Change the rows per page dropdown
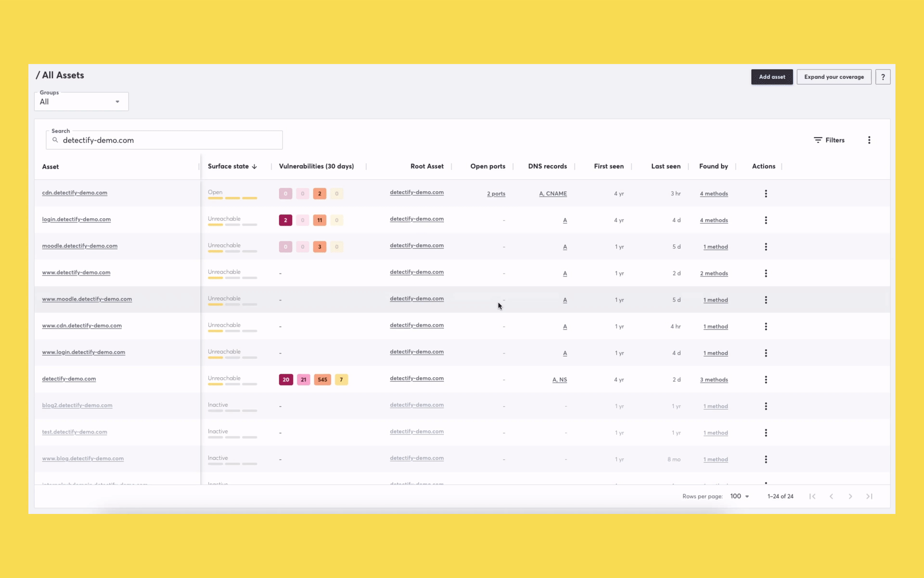This screenshot has height=578, width=924. [x=740, y=496]
